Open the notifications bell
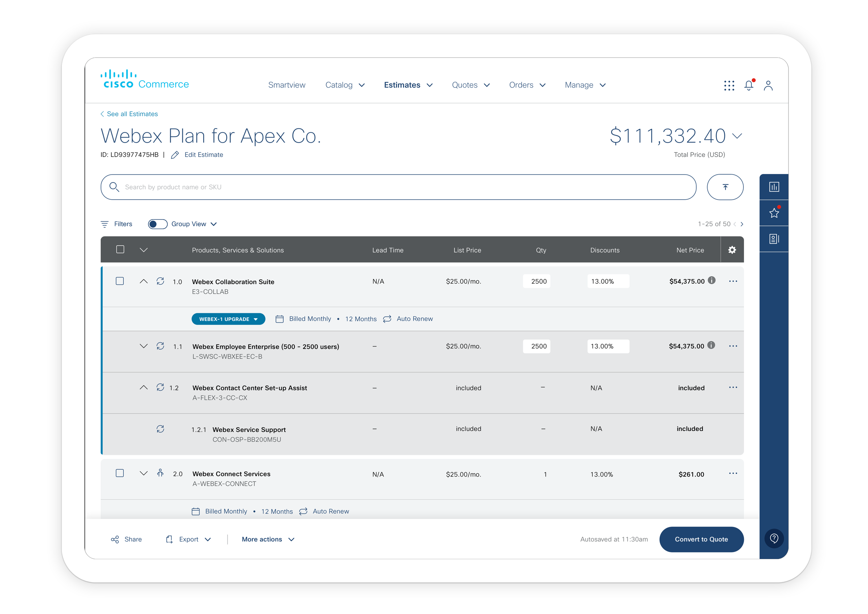Screen dimensions: 868x614 749,85
